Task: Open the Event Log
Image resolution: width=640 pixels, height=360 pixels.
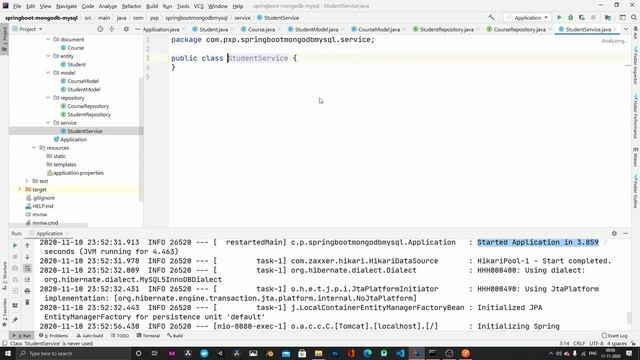Action: point(615,336)
